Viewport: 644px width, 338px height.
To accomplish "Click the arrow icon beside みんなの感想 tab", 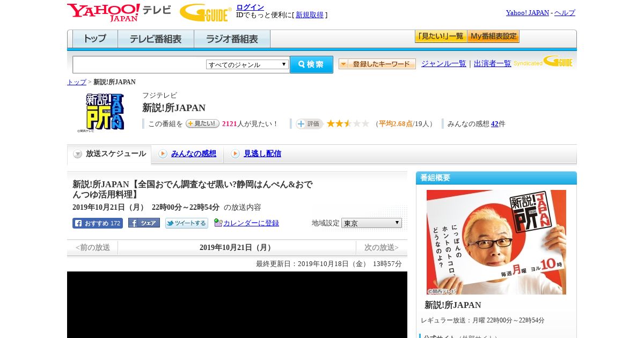I will 163,154.
